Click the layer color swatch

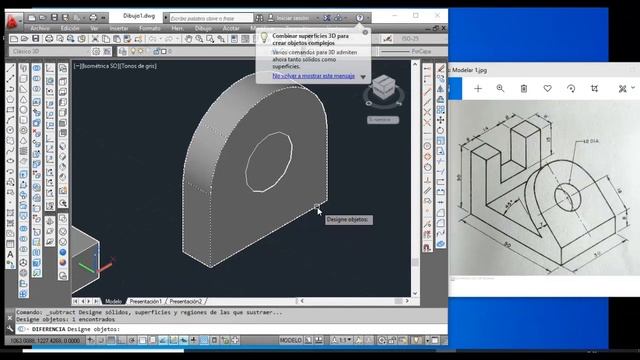tap(164, 51)
